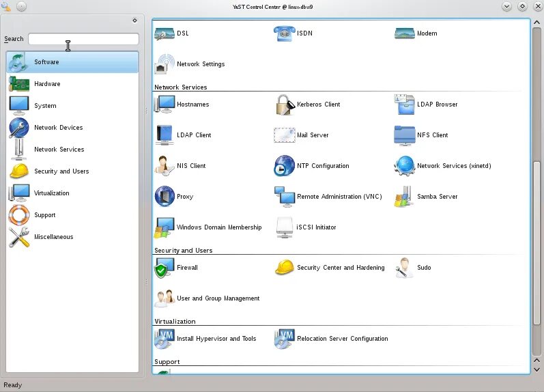Open Network Services (xinetd) gear icon
The height and width of the screenshot is (392, 544).
(405, 166)
